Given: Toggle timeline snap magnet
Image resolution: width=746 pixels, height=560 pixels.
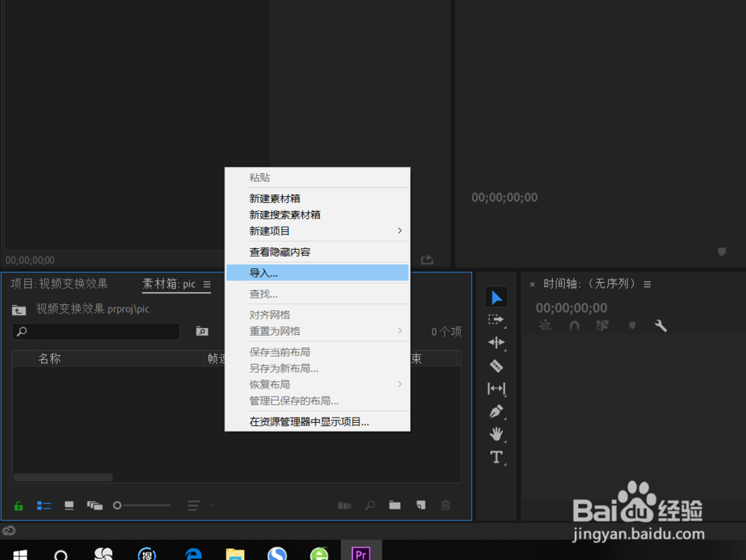Looking at the screenshot, I should coord(574,326).
